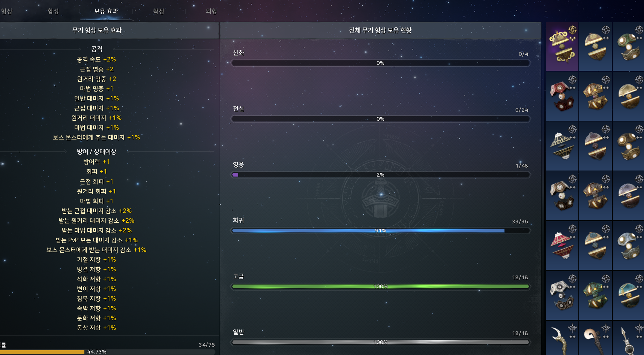644x355 pixels.
Task: Go to the 확정 tab
Action: [158, 11]
